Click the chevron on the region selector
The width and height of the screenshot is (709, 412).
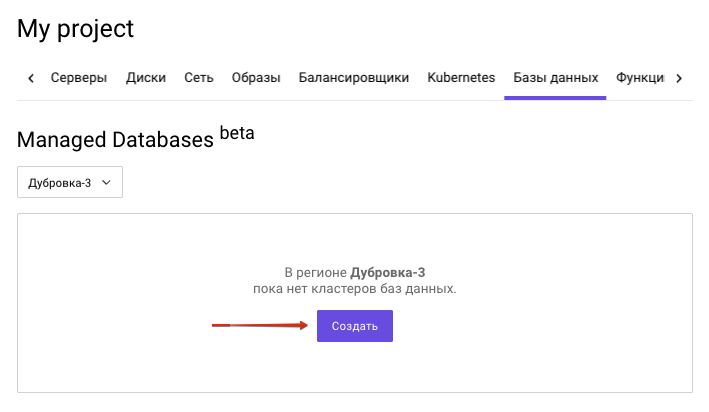(107, 182)
